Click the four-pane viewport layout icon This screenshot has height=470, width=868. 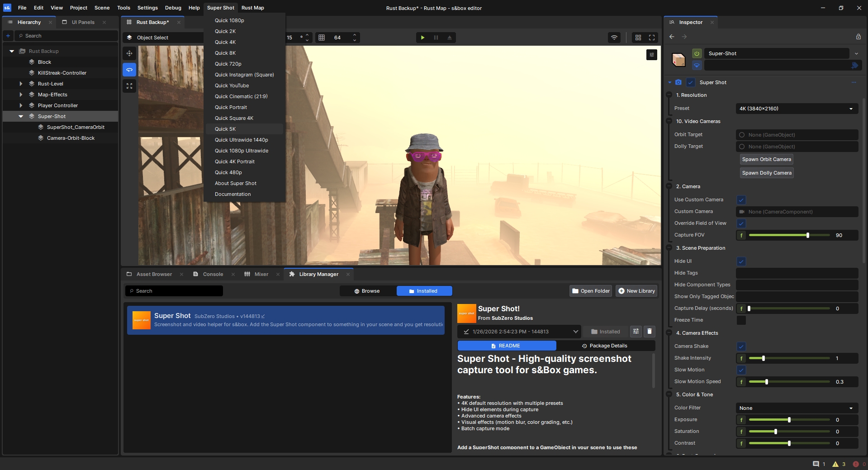point(638,38)
